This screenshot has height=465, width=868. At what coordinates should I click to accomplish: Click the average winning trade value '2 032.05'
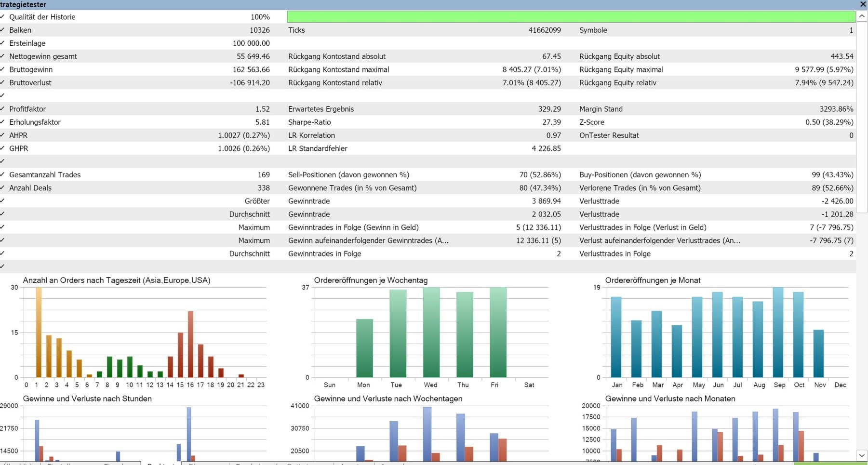(x=546, y=214)
